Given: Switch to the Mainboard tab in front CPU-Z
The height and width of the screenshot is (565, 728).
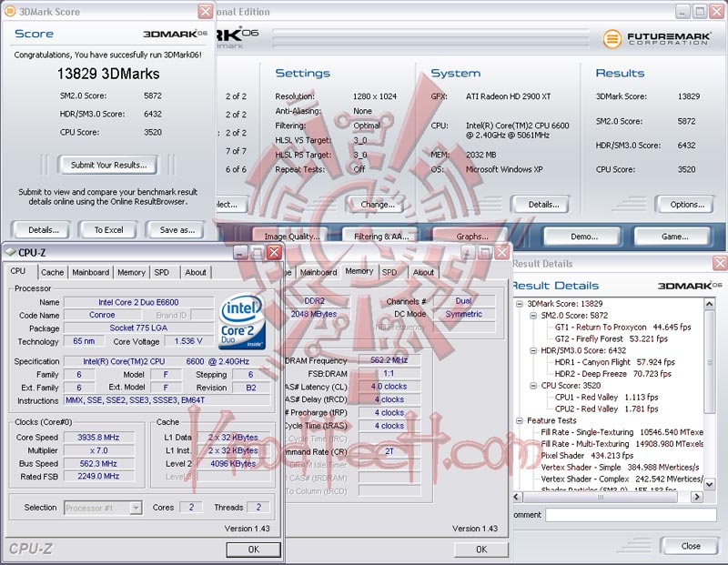Looking at the screenshot, I should (x=90, y=272).
